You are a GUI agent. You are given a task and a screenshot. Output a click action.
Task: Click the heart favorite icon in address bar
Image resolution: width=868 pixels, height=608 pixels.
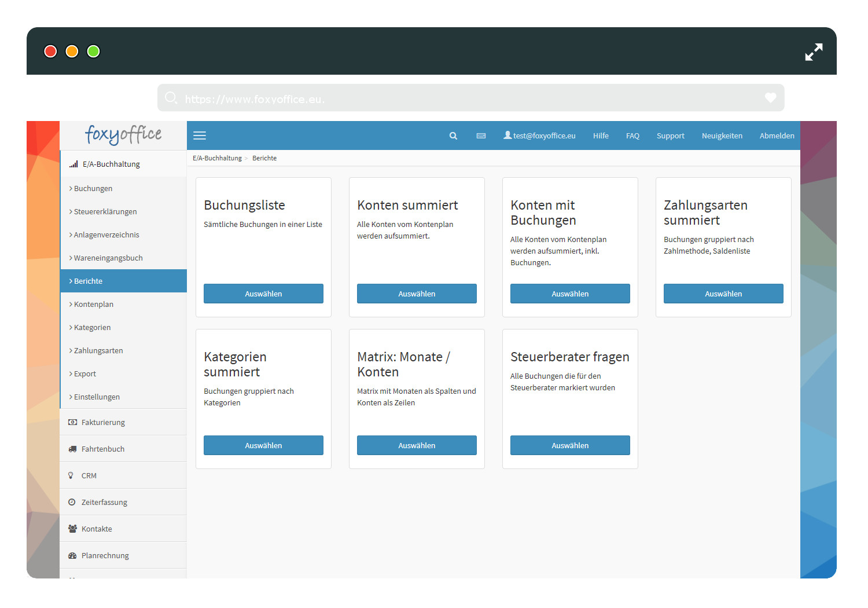click(x=770, y=98)
